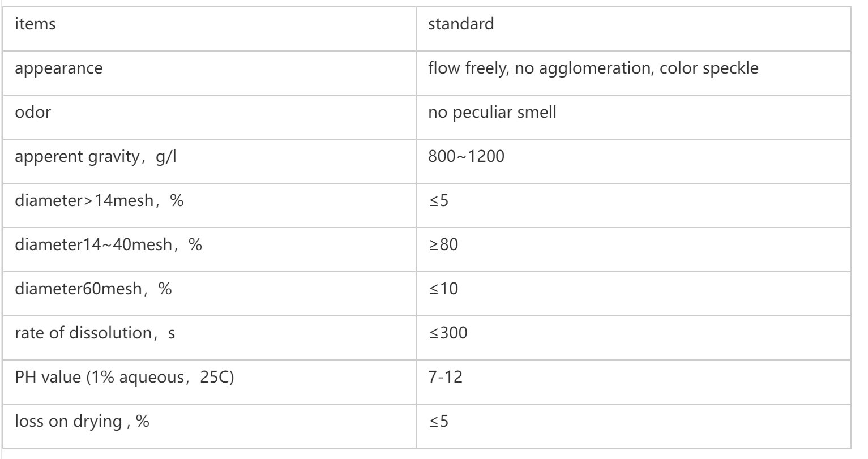Select 'diameter>14mesh, %' row label
This screenshot has height=459, width=868.
(x=99, y=200)
